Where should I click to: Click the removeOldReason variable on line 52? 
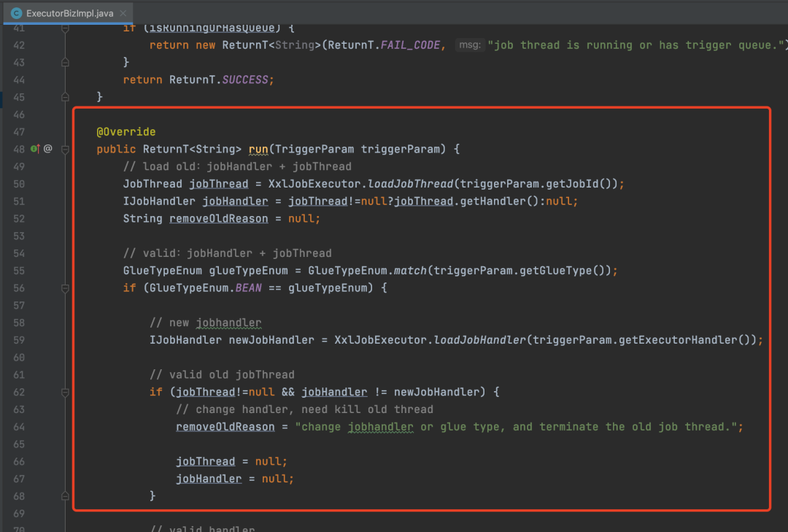coord(219,219)
